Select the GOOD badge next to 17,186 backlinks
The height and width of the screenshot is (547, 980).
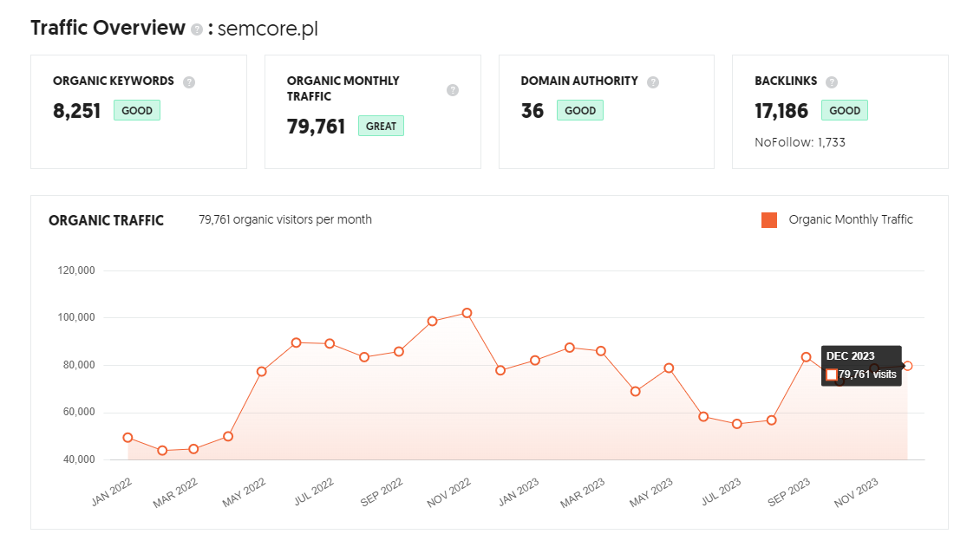pos(845,110)
